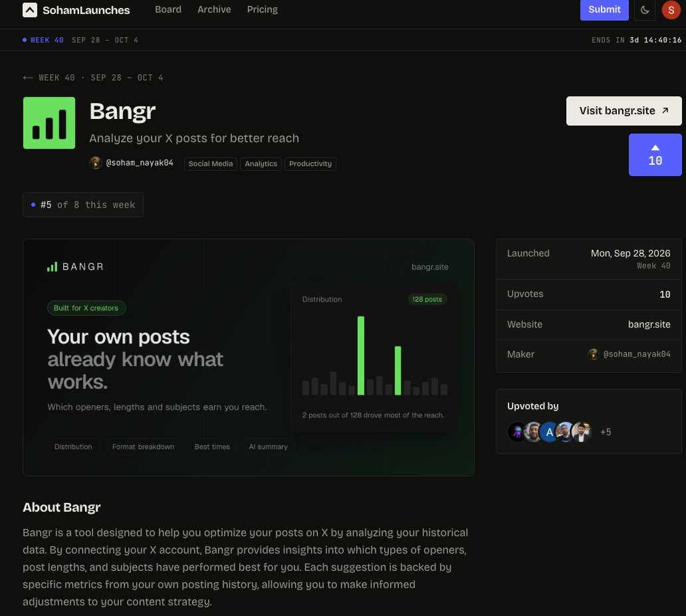The width and height of the screenshot is (686, 616).
Task: Click the first purple upvoter avatar
Action: tap(517, 432)
